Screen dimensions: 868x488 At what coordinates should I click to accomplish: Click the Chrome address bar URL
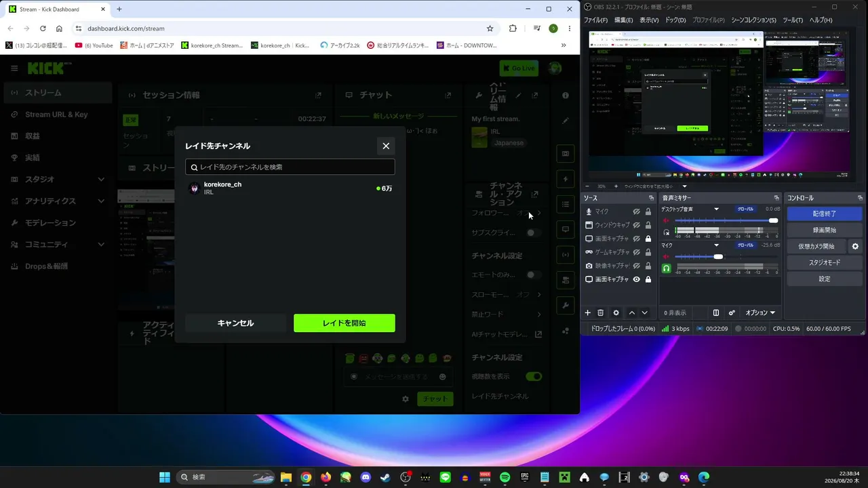click(x=126, y=28)
